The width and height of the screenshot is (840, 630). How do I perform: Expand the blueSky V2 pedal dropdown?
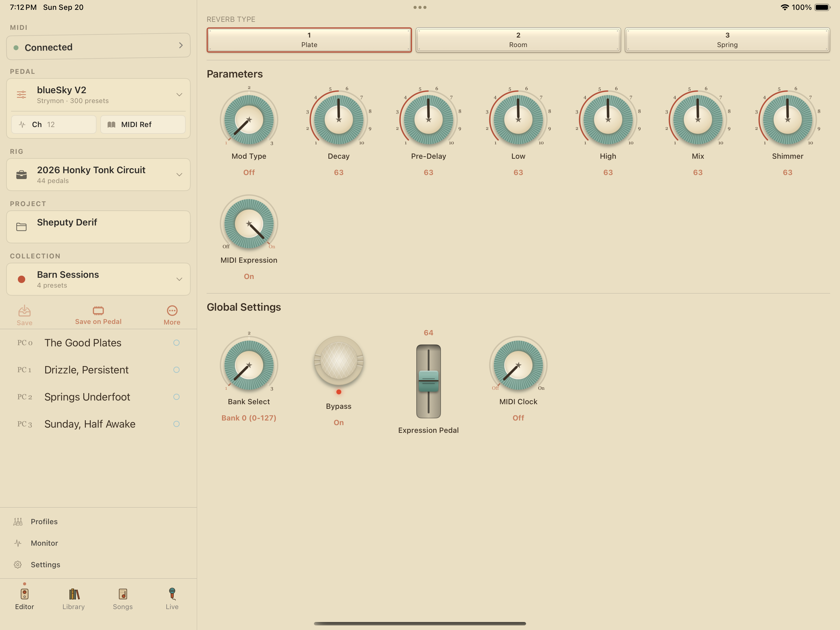click(179, 95)
